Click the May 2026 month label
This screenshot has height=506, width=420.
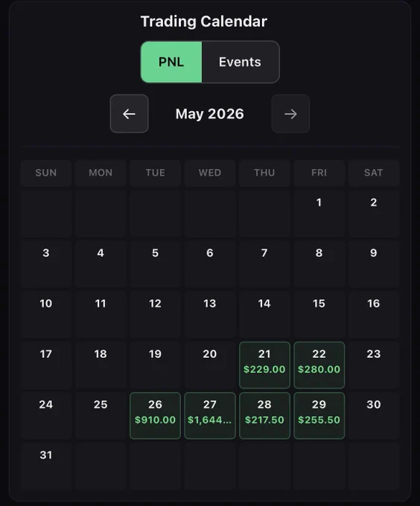[210, 114]
